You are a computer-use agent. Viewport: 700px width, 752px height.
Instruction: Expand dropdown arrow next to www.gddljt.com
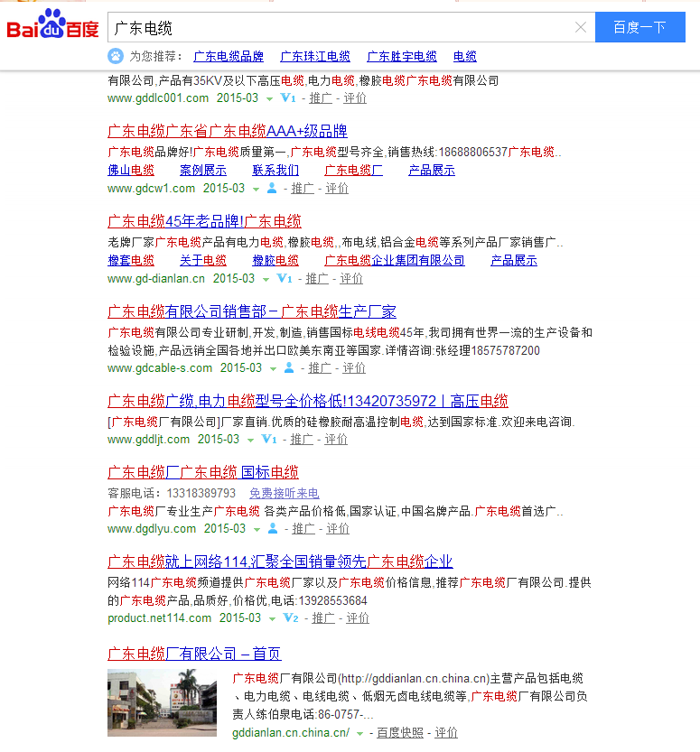pos(250,440)
